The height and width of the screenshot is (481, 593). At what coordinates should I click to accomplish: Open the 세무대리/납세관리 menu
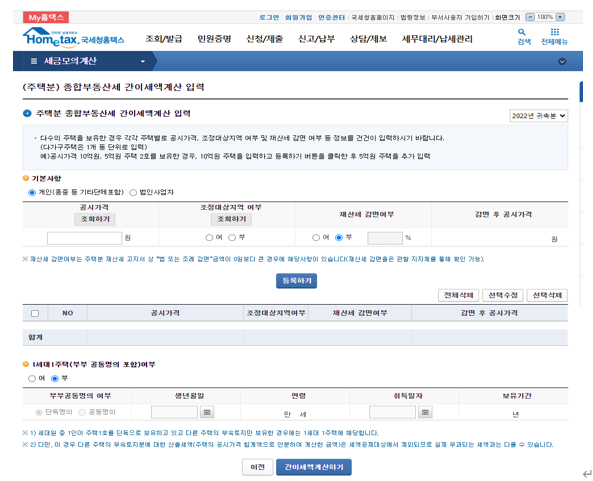tap(437, 39)
